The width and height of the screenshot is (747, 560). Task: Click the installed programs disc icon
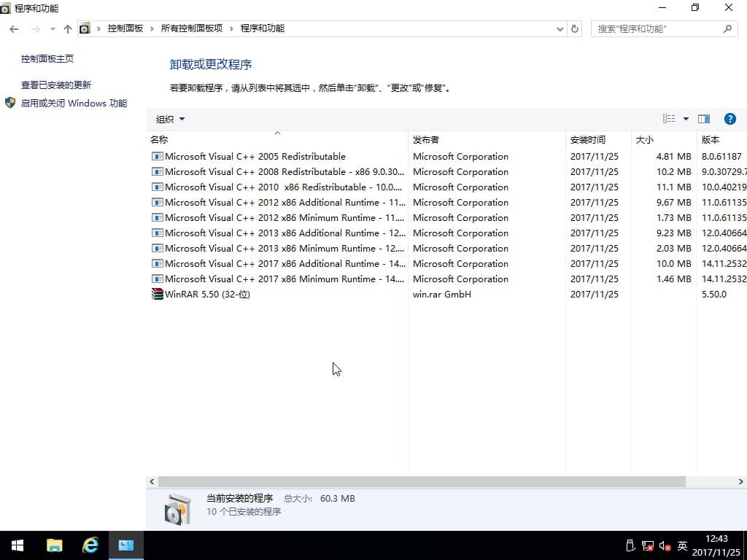pyautogui.click(x=178, y=509)
